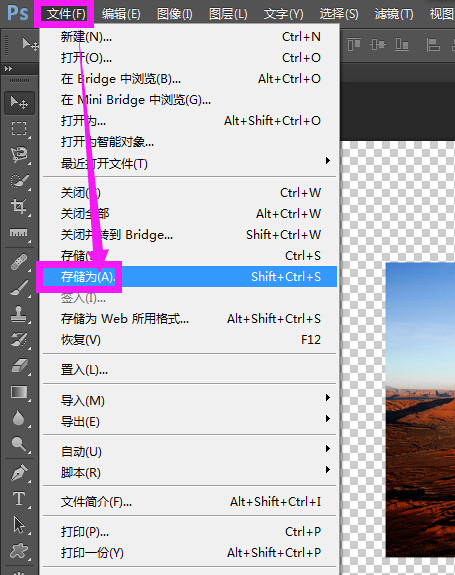Select the Quick Selection tool

[x=19, y=181]
